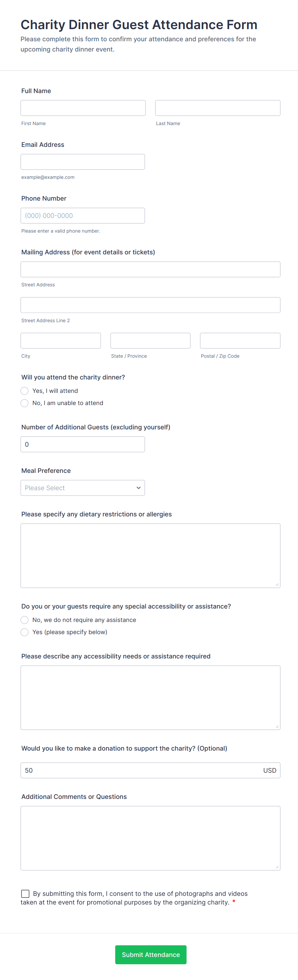
Task: Click the Postal / Zip Code field
Action: pos(240,340)
